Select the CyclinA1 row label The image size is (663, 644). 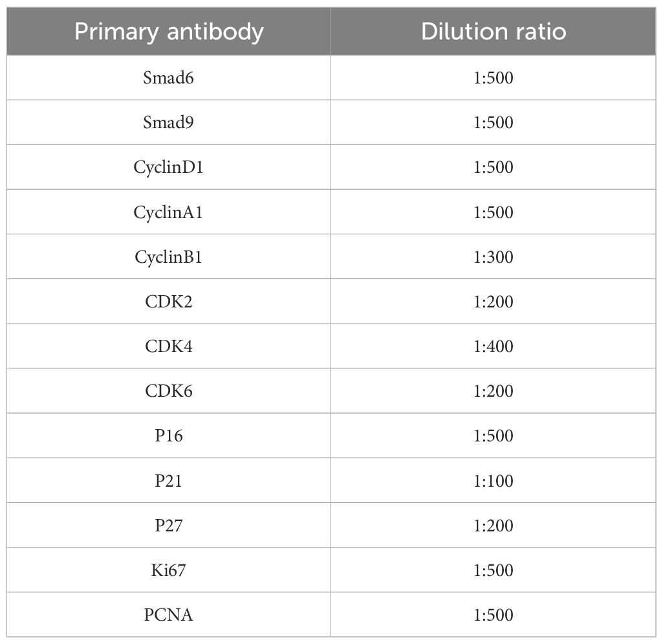169,212
